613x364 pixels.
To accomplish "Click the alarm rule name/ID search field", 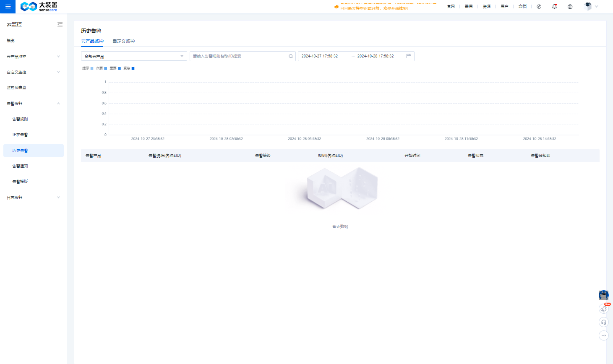I will (239, 56).
